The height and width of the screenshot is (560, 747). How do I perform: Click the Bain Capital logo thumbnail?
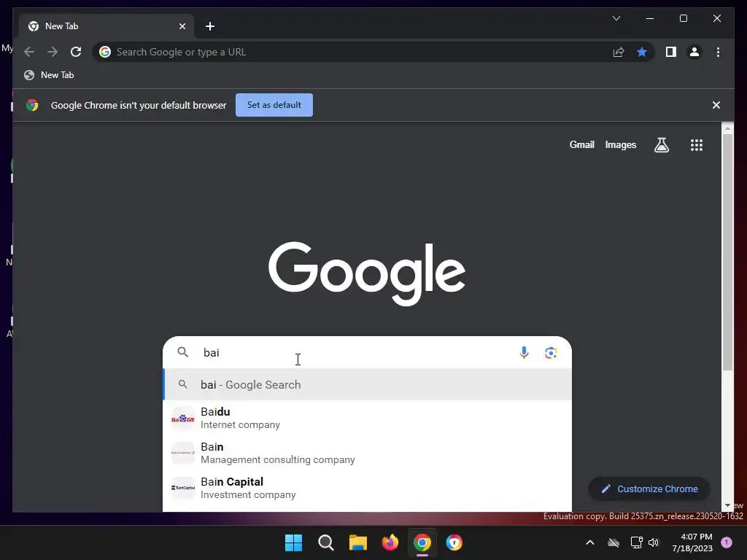(x=183, y=488)
